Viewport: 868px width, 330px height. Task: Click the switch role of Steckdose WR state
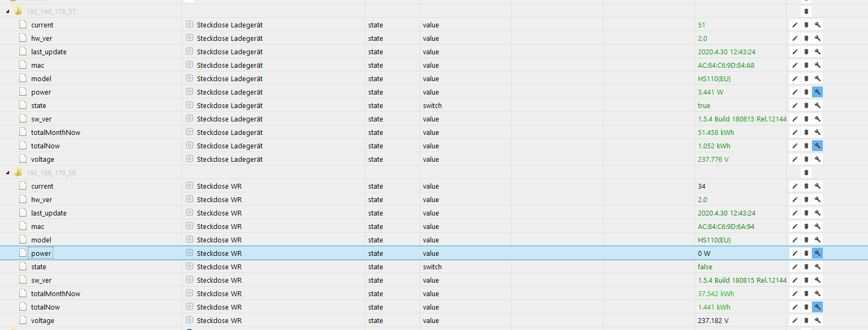432,267
